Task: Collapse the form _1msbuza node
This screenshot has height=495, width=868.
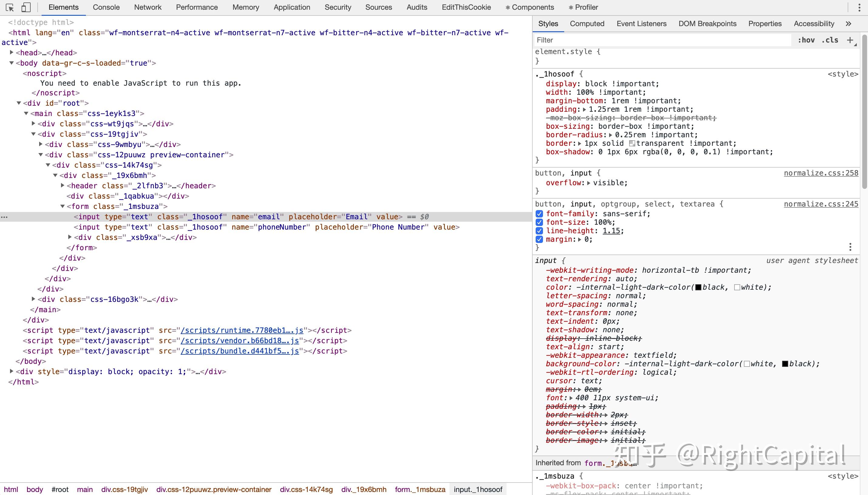Action: tap(63, 206)
